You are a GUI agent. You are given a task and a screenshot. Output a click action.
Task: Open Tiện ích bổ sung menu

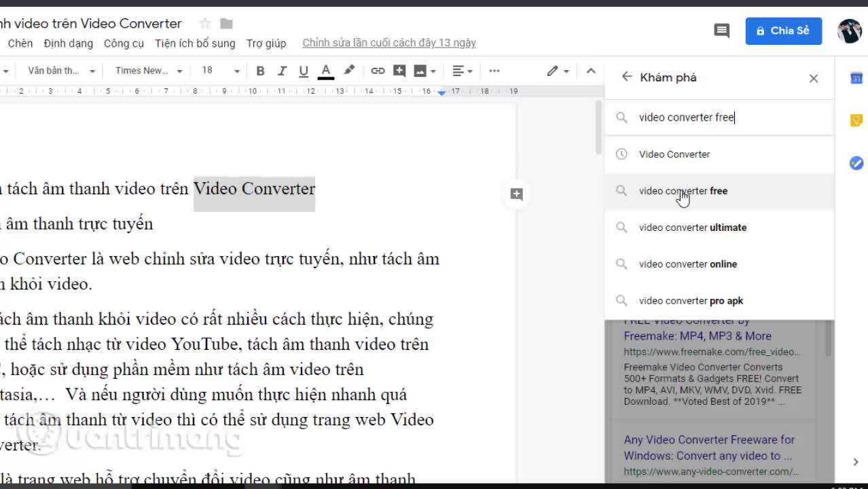point(195,43)
